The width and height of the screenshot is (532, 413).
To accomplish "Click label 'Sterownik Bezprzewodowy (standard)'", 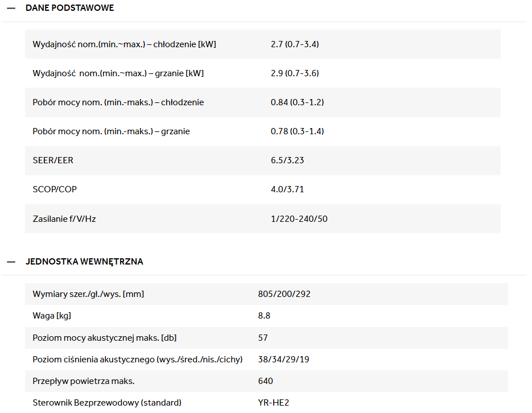I will 107,403.
